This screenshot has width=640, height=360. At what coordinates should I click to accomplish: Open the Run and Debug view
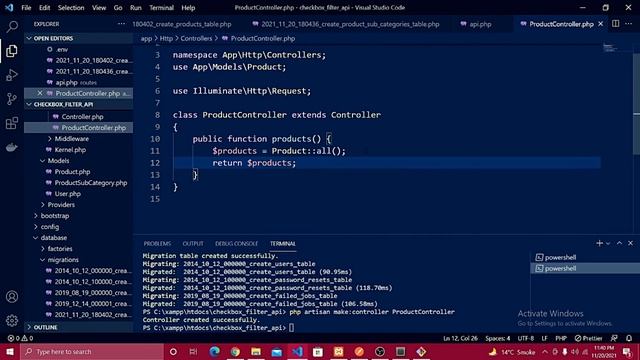[12, 75]
